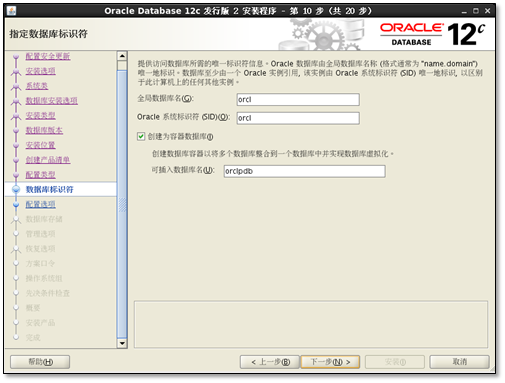Open the 安装位置 step
505x383 pixels.
pos(41,145)
